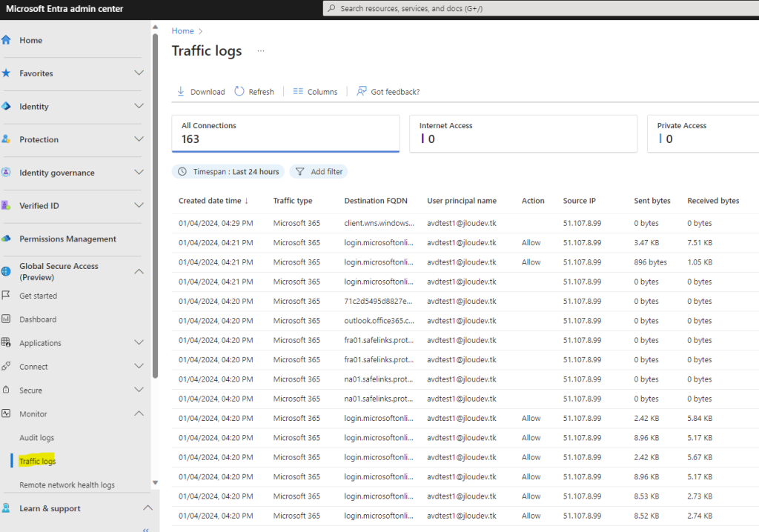Expand the Secure chevron
Image resolution: width=759 pixels, height=532 pixels.
click(x=139, y=390)
